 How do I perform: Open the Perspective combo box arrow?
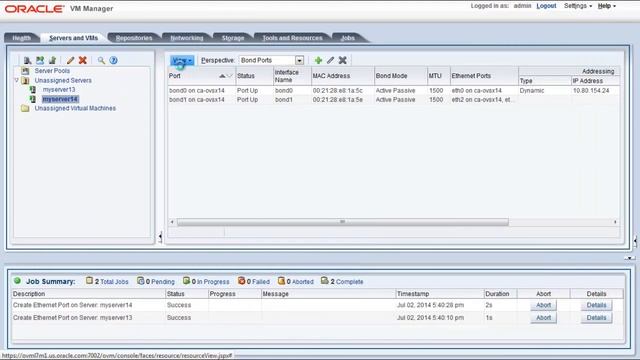pos(299,60)
